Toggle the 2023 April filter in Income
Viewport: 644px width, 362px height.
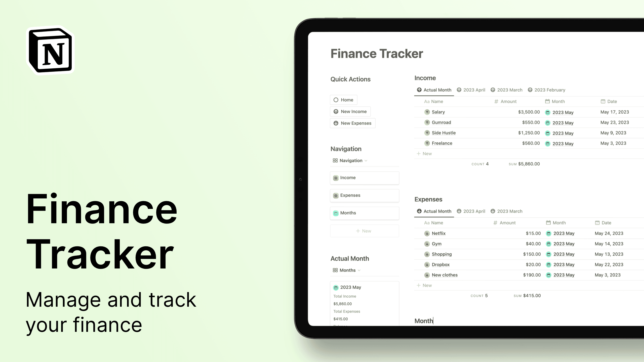click(471, 90)
